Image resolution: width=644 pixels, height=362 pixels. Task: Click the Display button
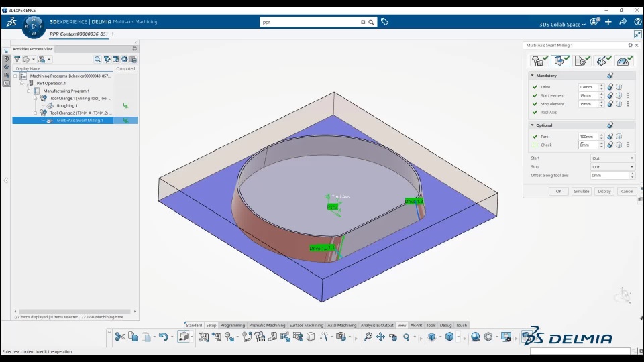pos(604,191)
